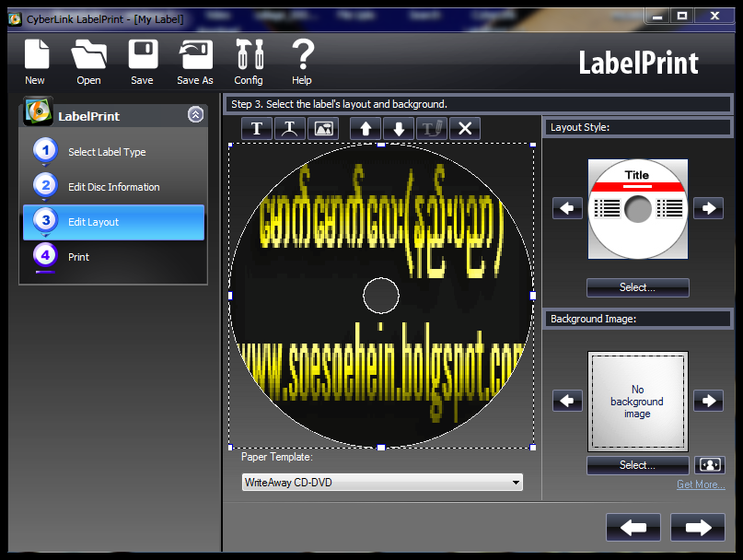Add a text object with T tool

[257, 129]
